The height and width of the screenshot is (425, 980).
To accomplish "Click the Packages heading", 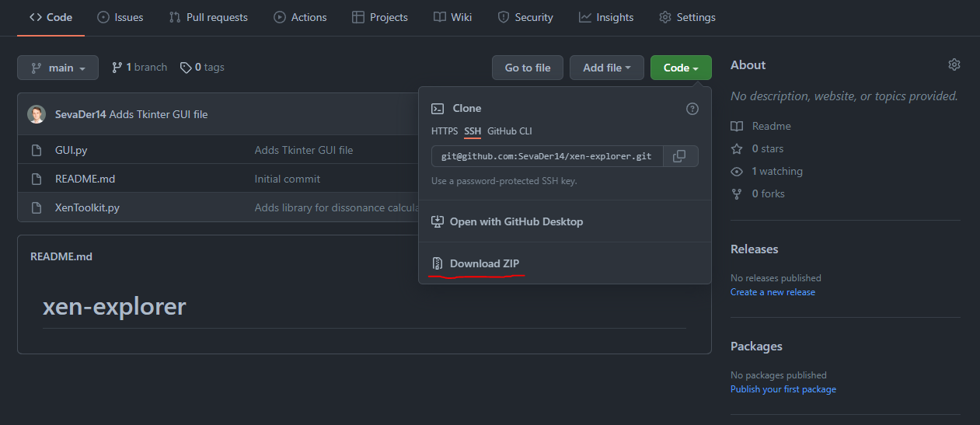I will [756, 347].
